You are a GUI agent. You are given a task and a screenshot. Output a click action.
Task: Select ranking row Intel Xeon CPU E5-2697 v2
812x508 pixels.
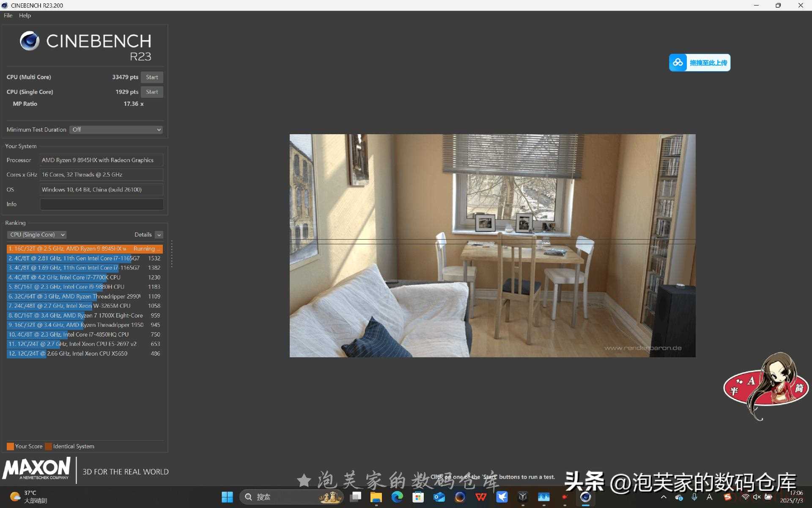pos(85,344)
